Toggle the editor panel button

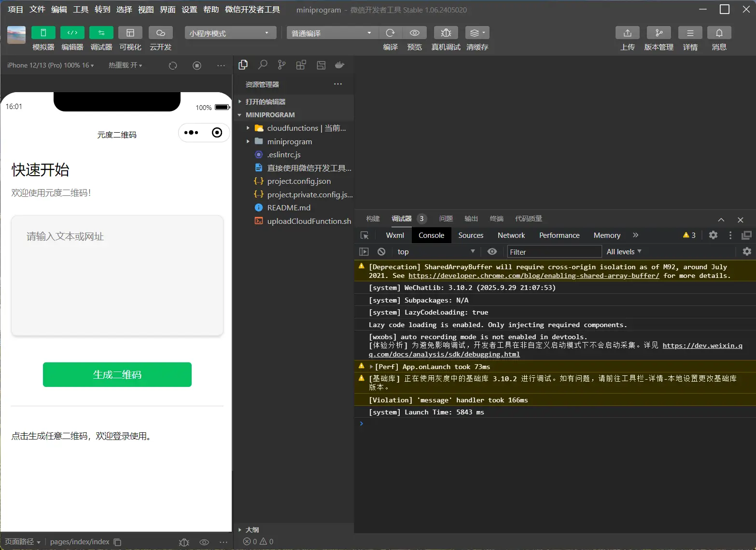click(x=72, y=33)
